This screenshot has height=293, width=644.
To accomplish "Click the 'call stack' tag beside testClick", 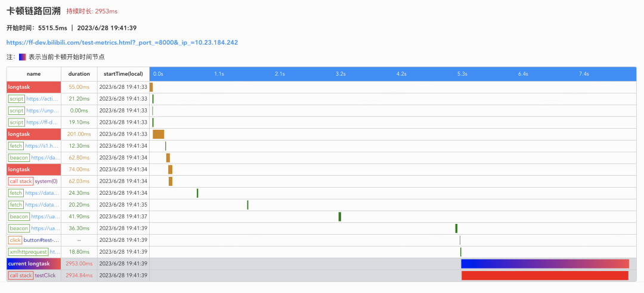I will [x=20, y=275].
